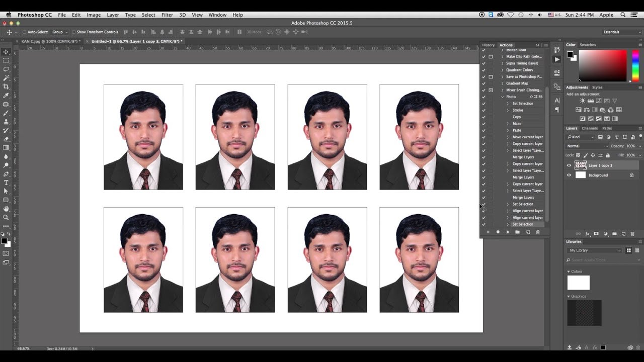Screen dimensions: 644x362
Task: Select the Eraser tool
Action: coord(6,139)
